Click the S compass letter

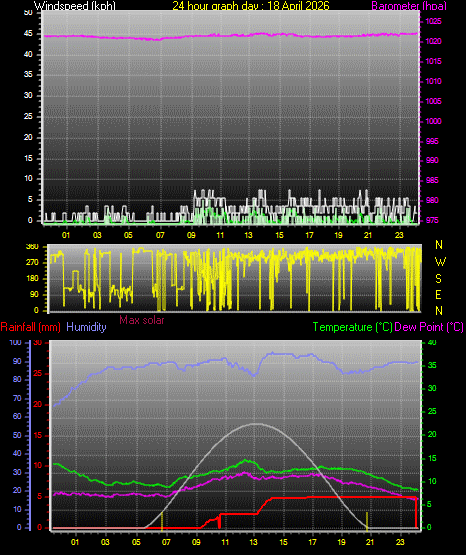click(438, 279)
